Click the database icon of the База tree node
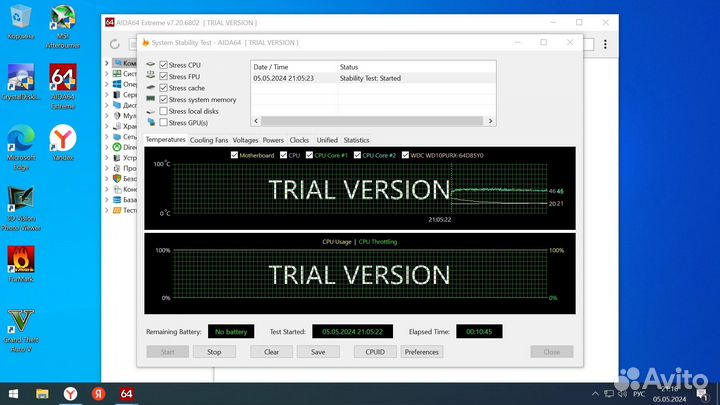The height and width of the screenshot is (405, 720). click(117, 199)
